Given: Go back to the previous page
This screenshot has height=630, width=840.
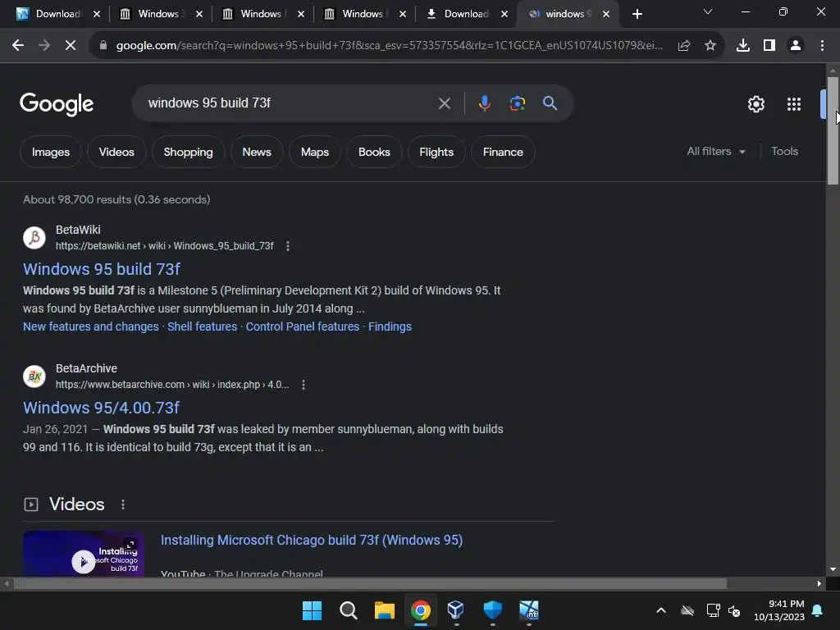Looking at the screenshot, I should click(18, 46).
